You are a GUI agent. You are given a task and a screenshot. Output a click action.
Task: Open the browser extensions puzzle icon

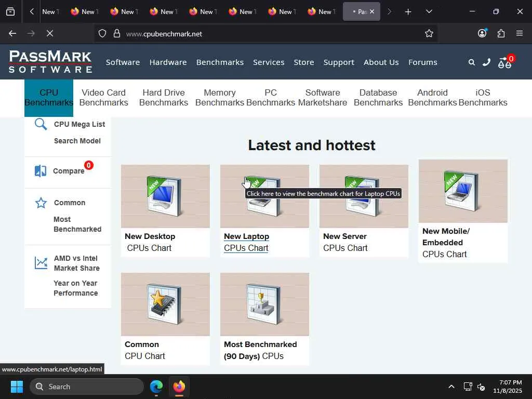(x=501, y=34)
